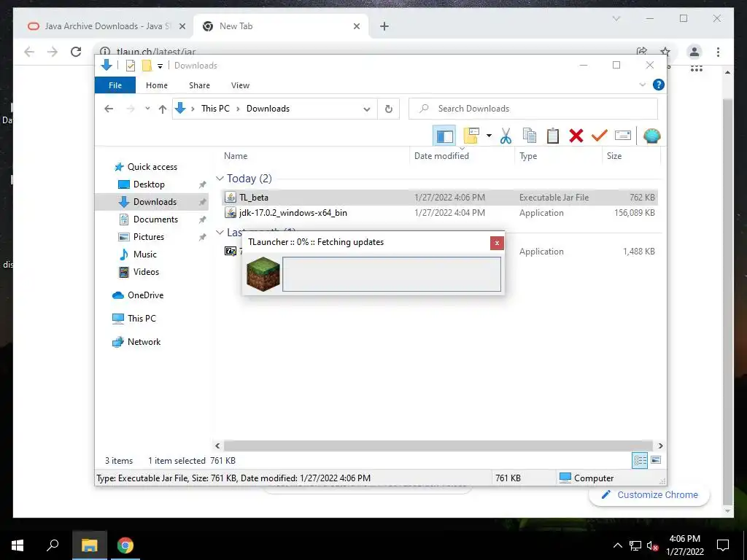Image resolution: width=747 pixels, height=560 pixels.
Task: Collapse the Today (2) group
Action: click(220, 179)
